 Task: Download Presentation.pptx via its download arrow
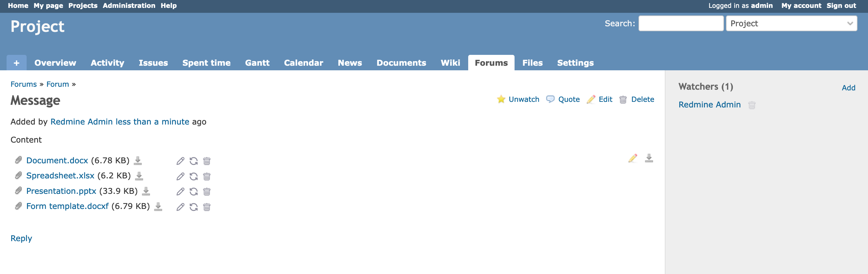146,191
